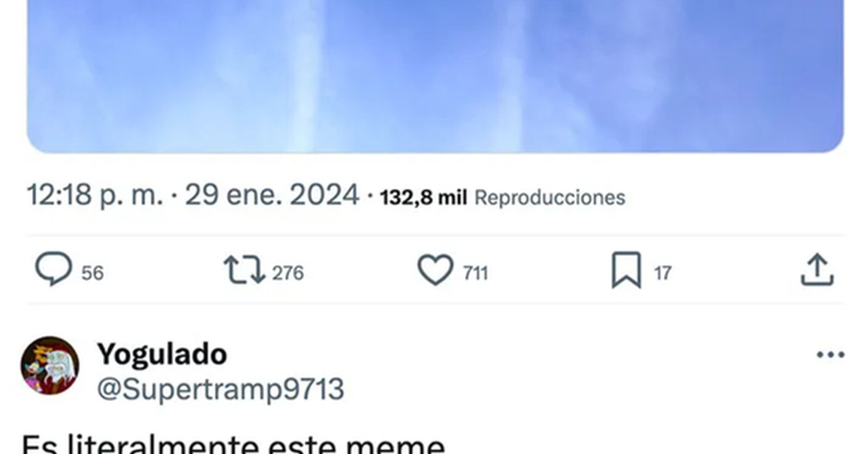Viewport: 868px width, 454px height.
Task: Click the date 29 ene. 2024
Action: (x=272, y=195)
